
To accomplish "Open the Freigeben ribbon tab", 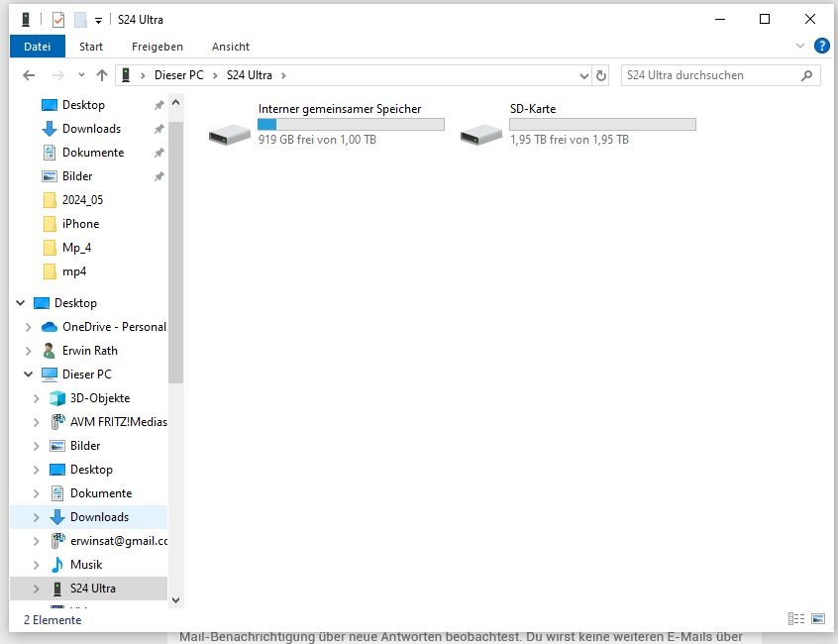I will [157, 47].
